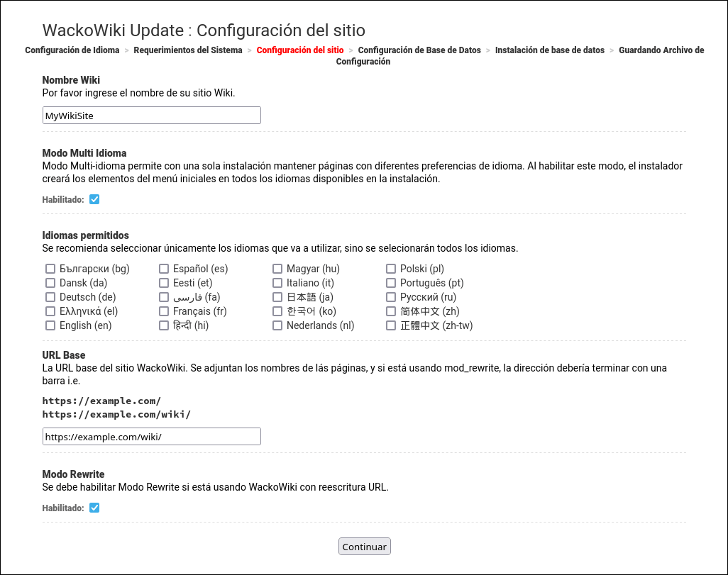Select the Nederlands (nl) checkbox
This screenshot has height=575, width=728.
click(x=277, y=325)
